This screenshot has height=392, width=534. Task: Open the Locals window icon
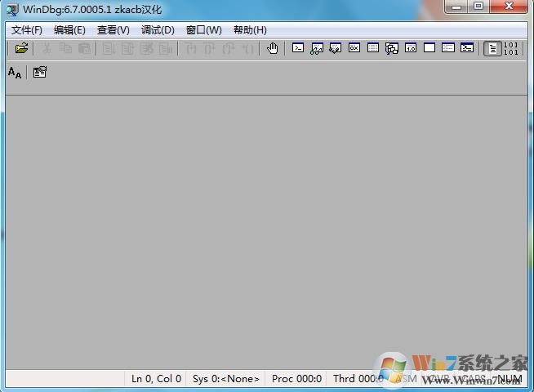click(x=336, y=48)
